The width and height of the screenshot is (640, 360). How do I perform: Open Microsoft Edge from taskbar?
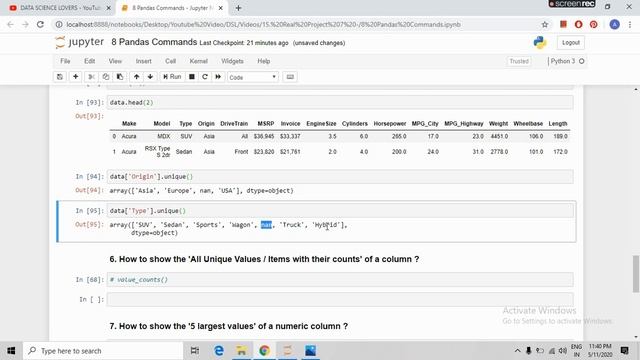click(219, 351)
